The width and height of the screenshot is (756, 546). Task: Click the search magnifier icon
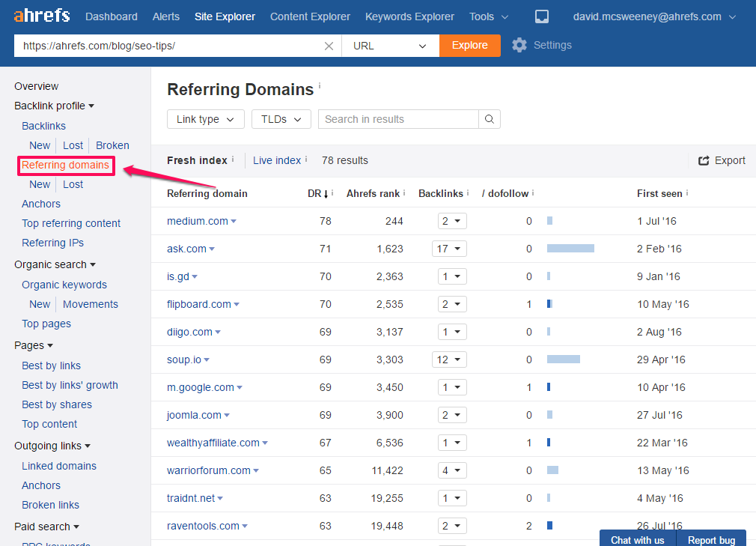[x=490, y=119]
